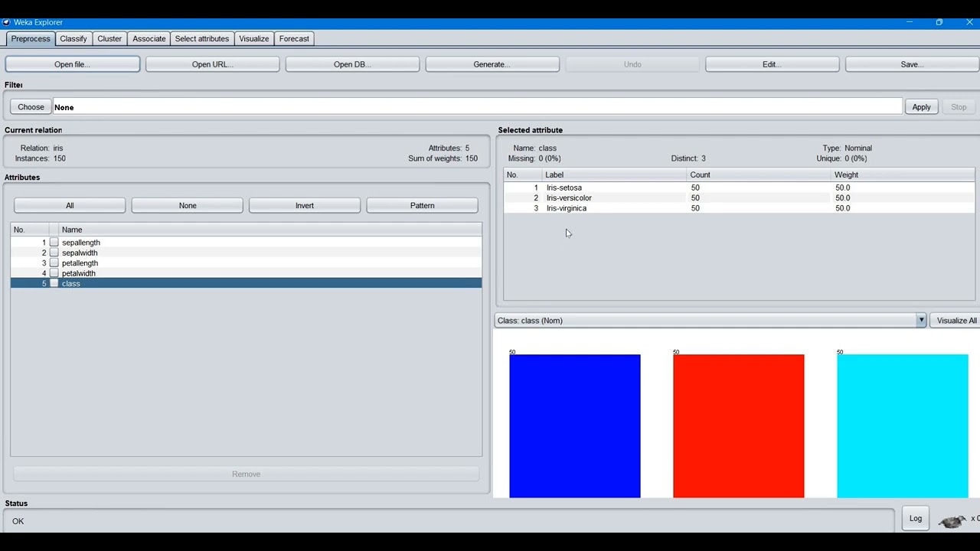Switch to the Classify tab

73,39
